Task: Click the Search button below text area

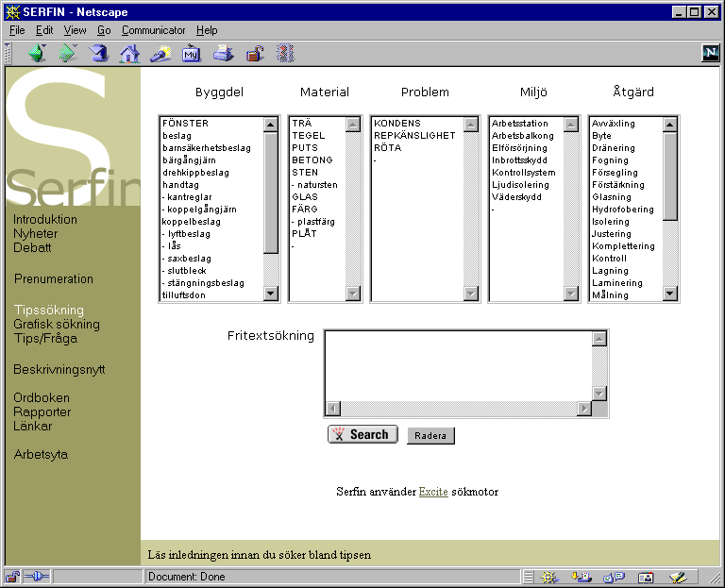Action: (x=362, y=434)
